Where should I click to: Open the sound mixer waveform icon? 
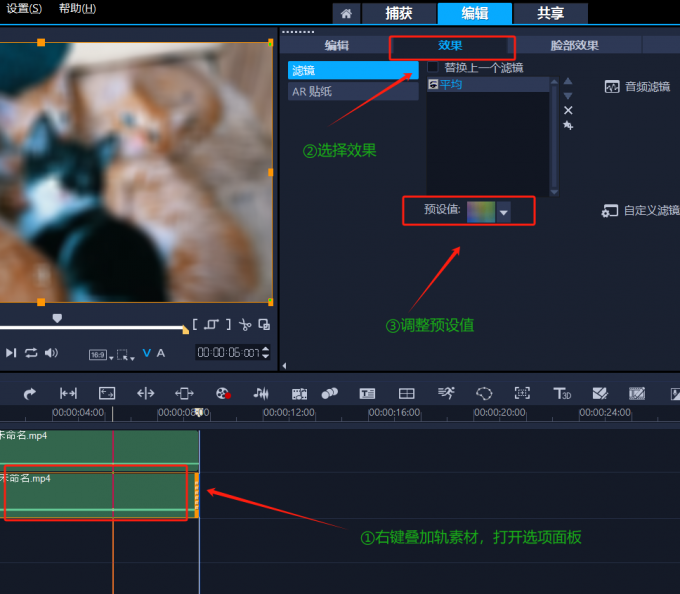(261, 393)
